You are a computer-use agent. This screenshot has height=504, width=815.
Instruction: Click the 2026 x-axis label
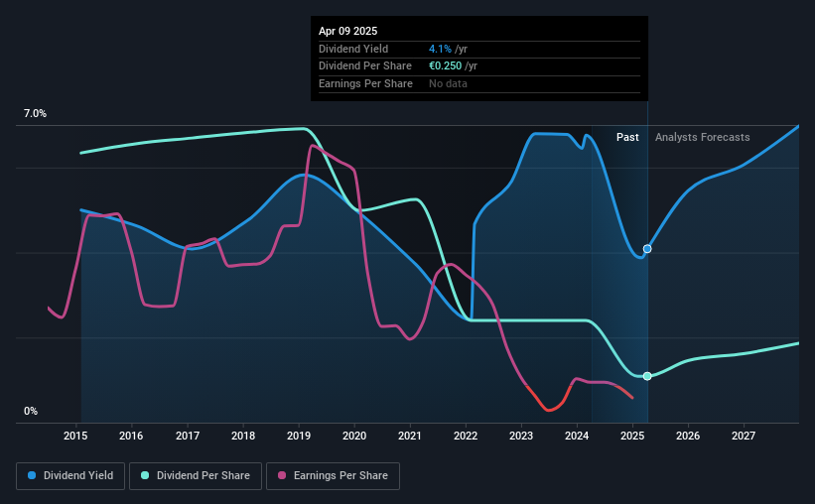coord(688,436)
